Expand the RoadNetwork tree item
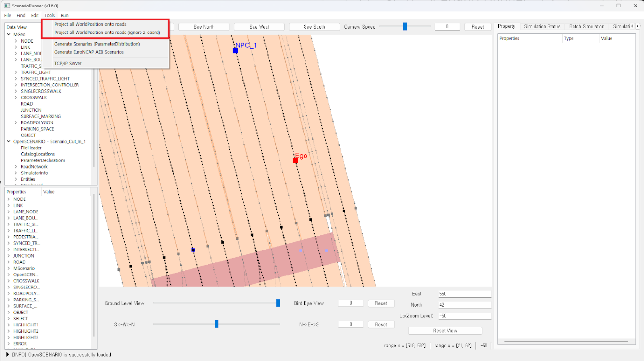Image resolution: width=644 pixels, height=361 pixels. (x=16, y=167)
